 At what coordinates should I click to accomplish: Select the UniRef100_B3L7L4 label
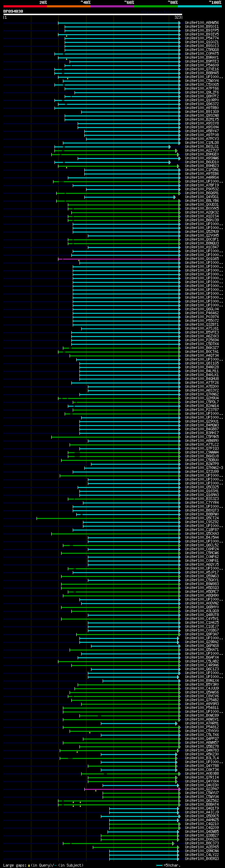[x=202, y=758]
